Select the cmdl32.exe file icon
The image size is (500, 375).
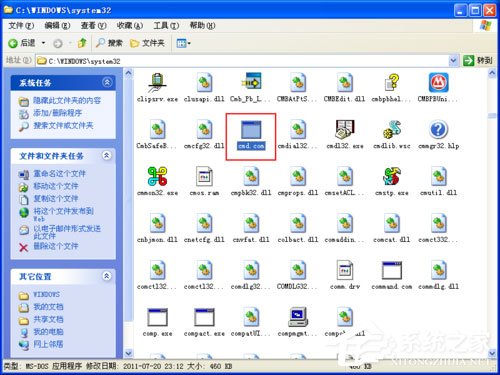coord(345,129)
